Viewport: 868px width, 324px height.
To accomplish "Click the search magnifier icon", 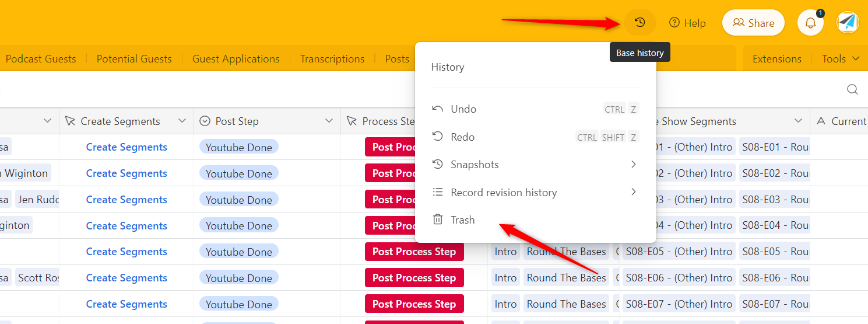I will [x=852, y=89].
